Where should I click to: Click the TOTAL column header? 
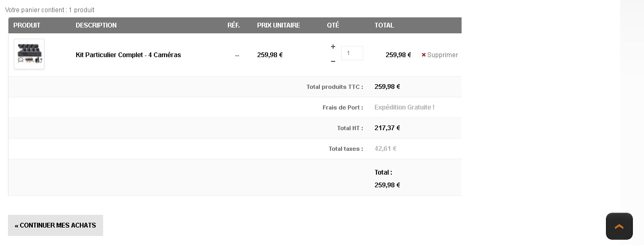pos(384,25)
